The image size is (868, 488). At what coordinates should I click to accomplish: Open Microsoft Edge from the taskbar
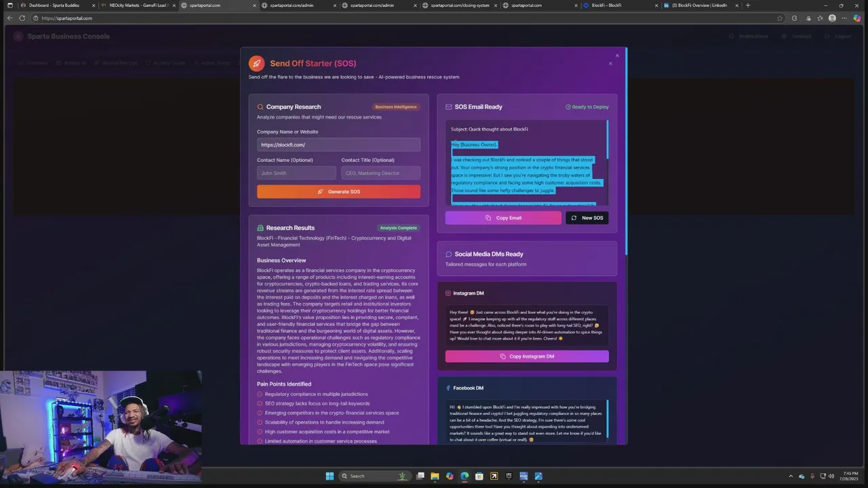tap(465, 476)
